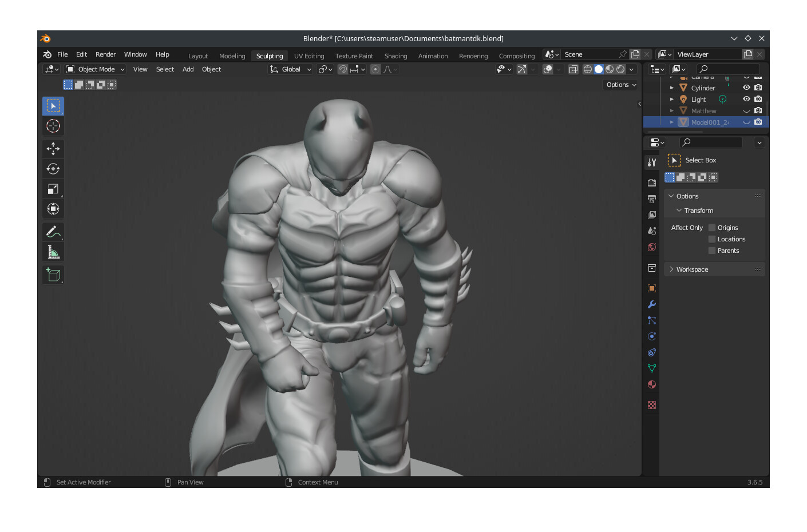Choose the Measure ruler tool
807x532 pixels.
coord(53,252)
